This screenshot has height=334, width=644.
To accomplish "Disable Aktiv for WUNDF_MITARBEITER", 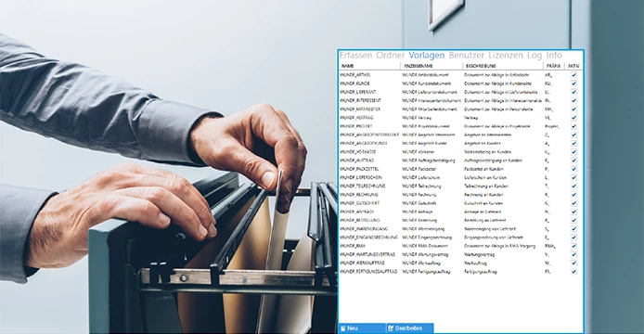I will pos(573,109).
